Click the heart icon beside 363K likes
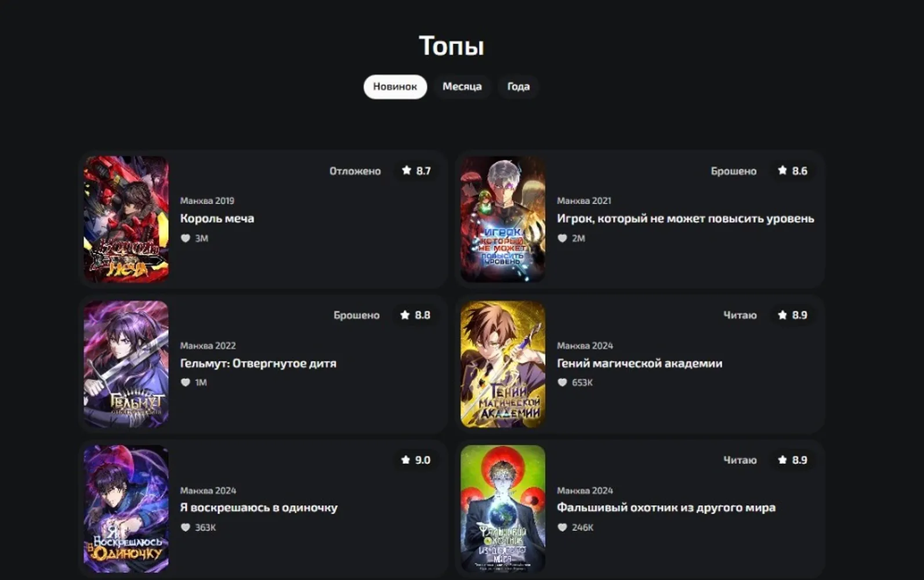The height and width of the screenshot is (580, 924). point(185,528)
